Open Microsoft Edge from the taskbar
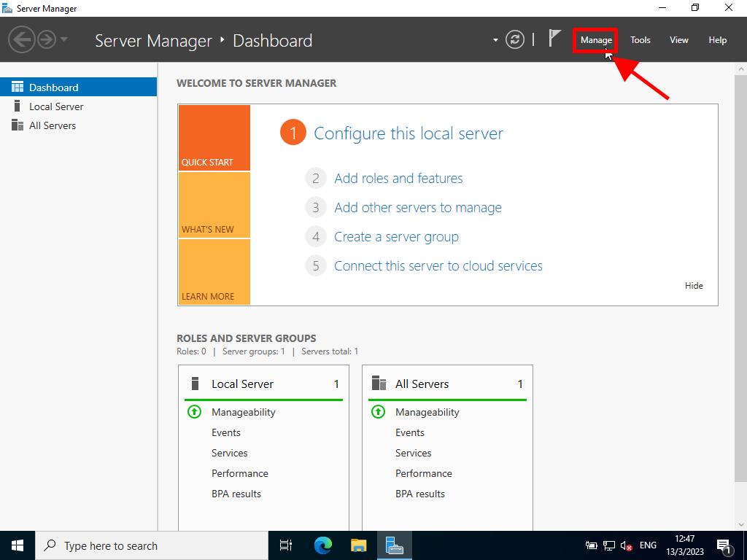Image resolution: width=747 pixels, height=560 pixels. pyautogui.click(x=322, y=545)
